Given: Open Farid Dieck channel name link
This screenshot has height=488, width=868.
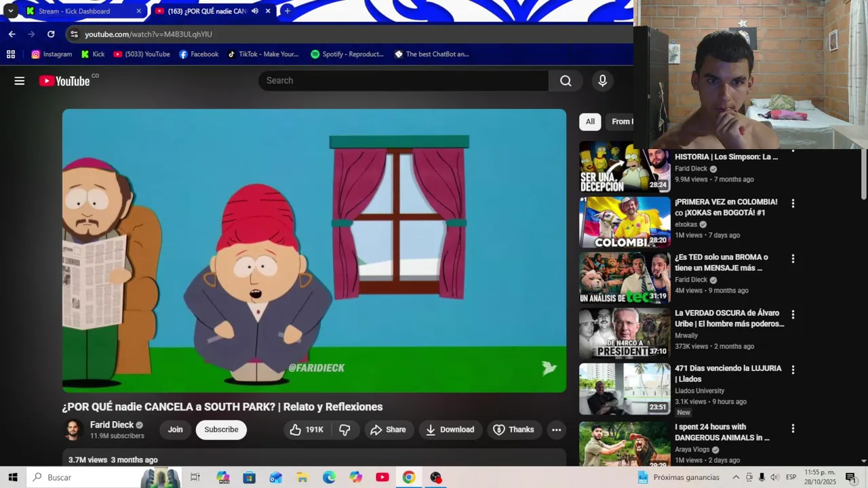Looking at the screenshot, I should click(x=112, y=425).
